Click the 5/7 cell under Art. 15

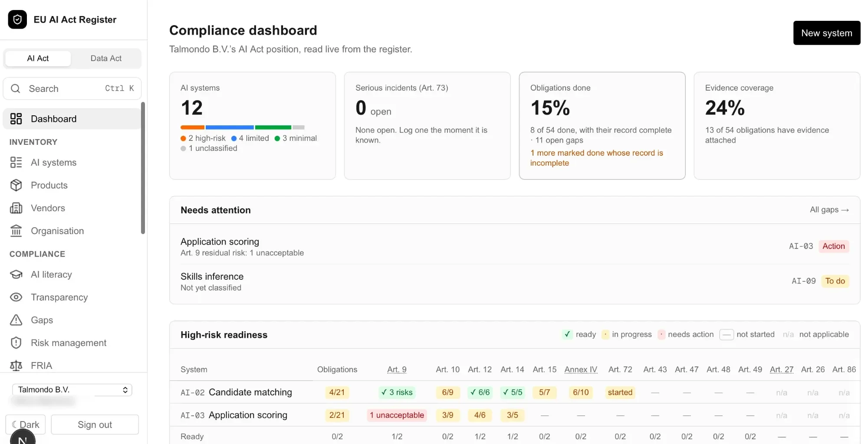click(544, 392)
